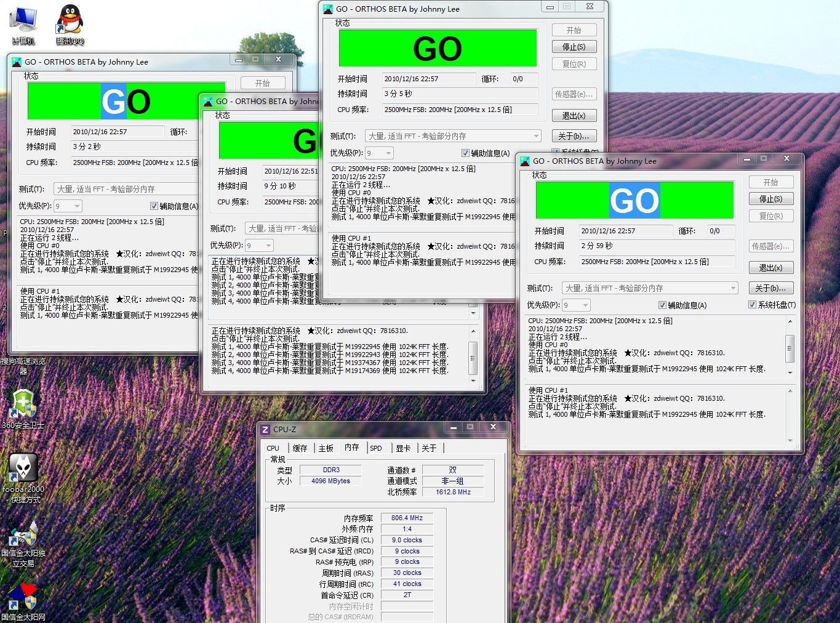Toggle 系统托盘(T) checkbox in frontmost ORTHOS window
Viewport: 840px width, 623px height.
point(752,305)
